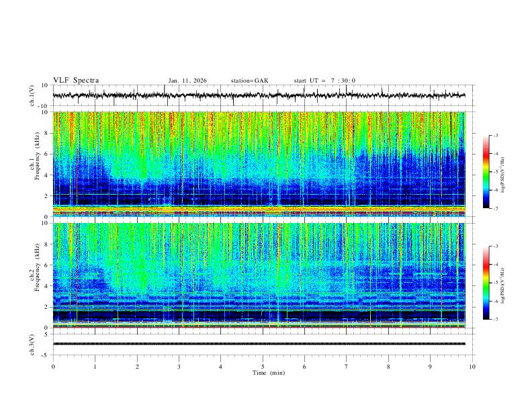Click time axis tick label "10"
The width and height of the screenshot is (532, 411).
[472, 367]
